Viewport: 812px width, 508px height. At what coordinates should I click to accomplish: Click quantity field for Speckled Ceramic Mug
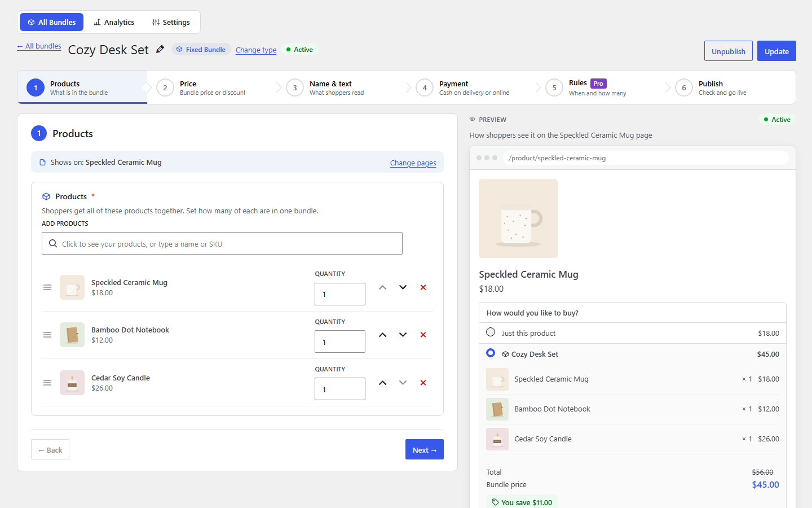(340, 294)
